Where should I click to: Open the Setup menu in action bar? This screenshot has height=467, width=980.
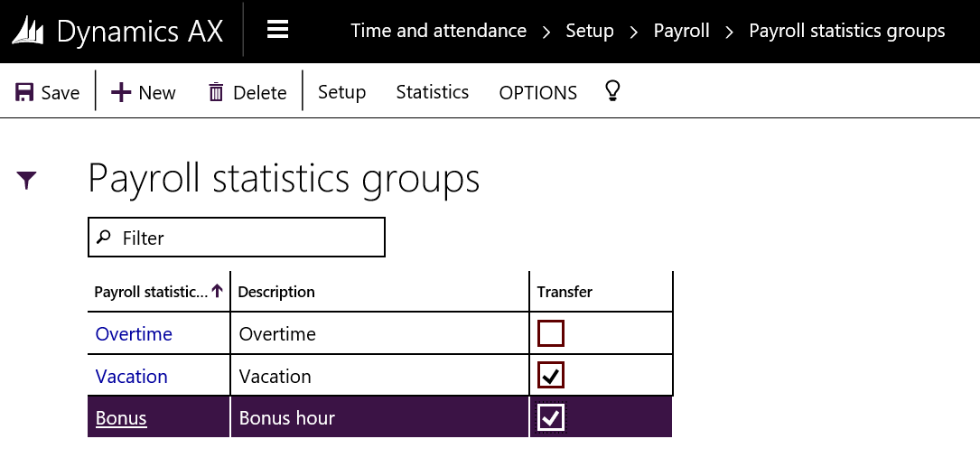tap(341, 92)
